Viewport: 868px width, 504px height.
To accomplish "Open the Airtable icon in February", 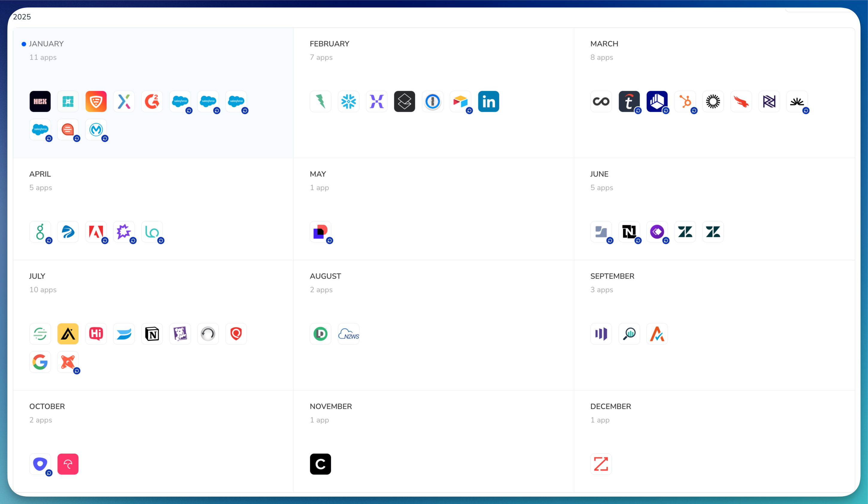I will click(x=460, y=101).
